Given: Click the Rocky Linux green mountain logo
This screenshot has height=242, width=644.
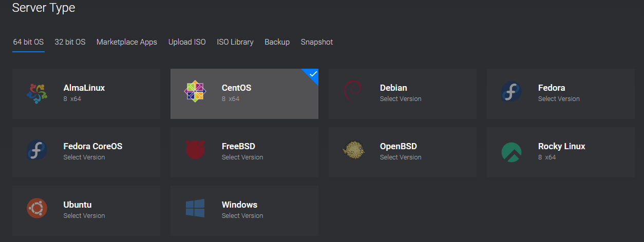Looking at the screenshot, I should point(512,152).
